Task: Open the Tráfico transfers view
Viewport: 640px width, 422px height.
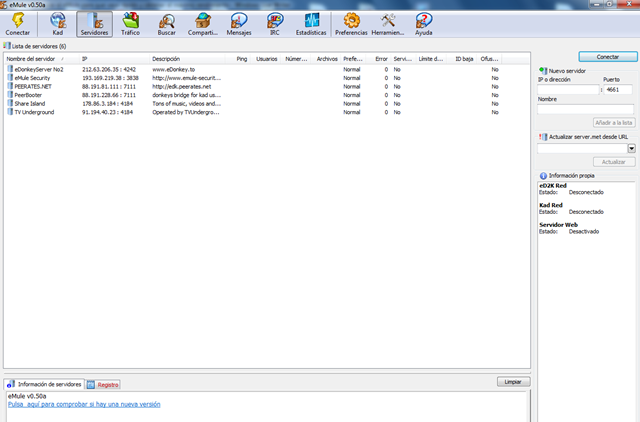Action: (130, 24)
